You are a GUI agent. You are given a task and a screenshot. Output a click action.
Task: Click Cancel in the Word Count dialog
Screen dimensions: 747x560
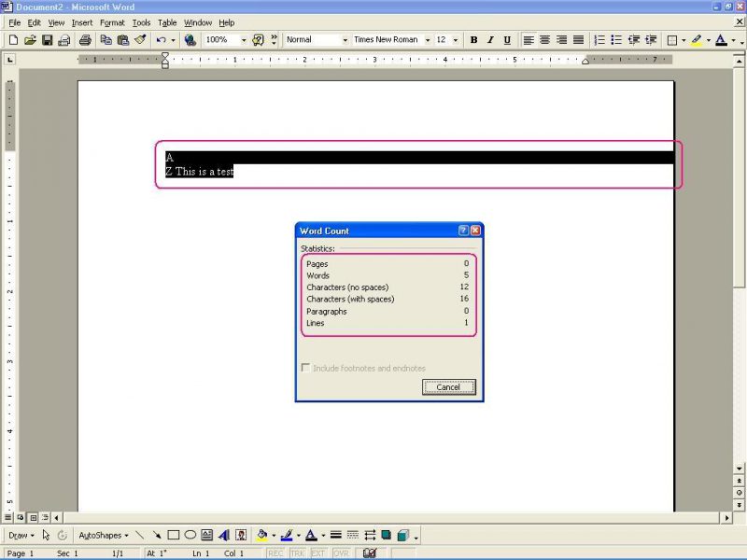coord(448,386)
